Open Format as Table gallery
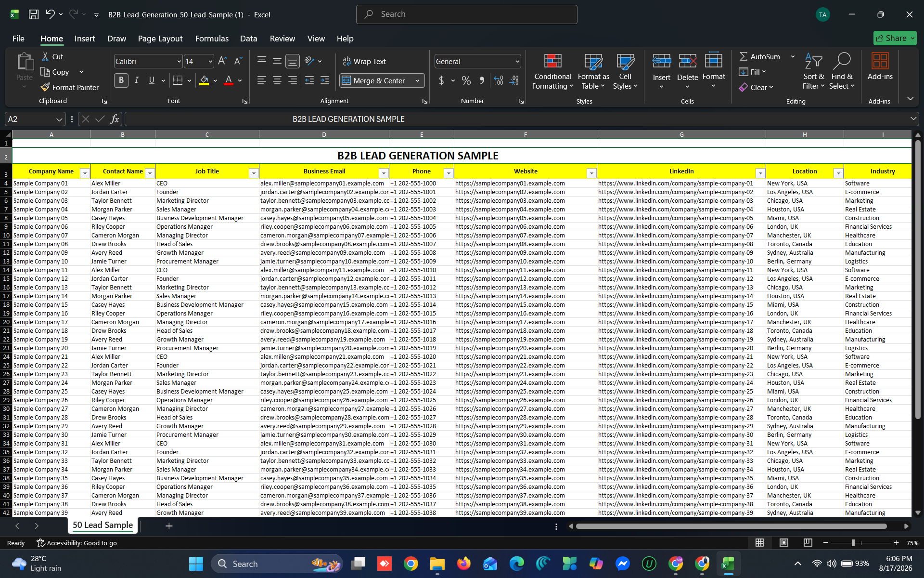The width and height of the screenshot is (924, 578). pyautogui.click(x=593, y=72)
